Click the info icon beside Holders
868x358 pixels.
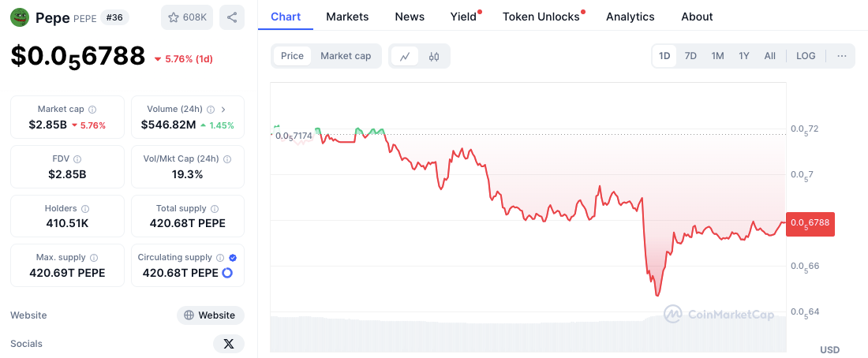[x=85, y=209]
